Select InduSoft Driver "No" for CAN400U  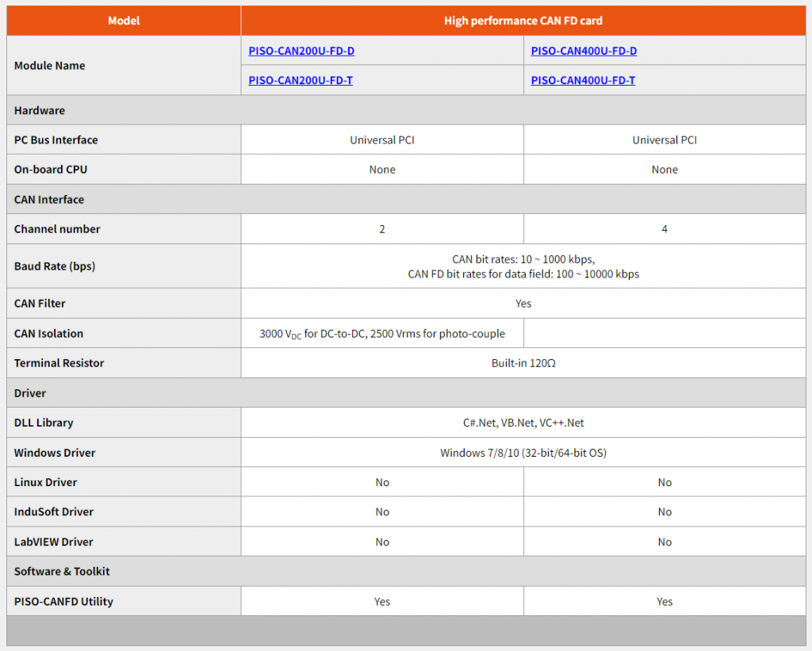click(x=665, y=511)
